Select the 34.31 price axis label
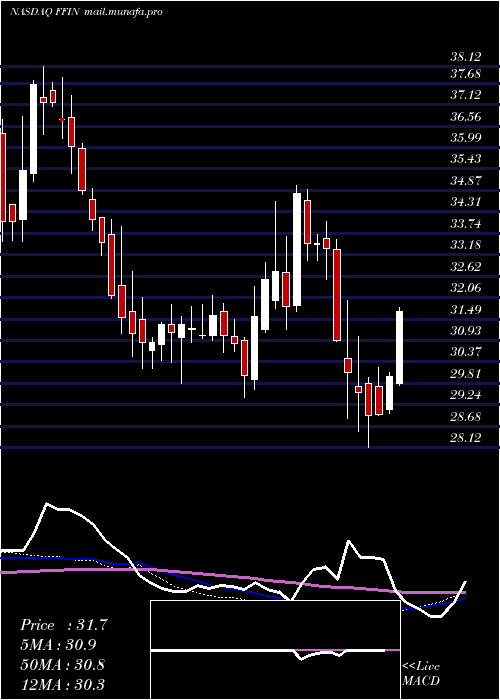Screen dimensions: 500x700 (x=466, y=202)
